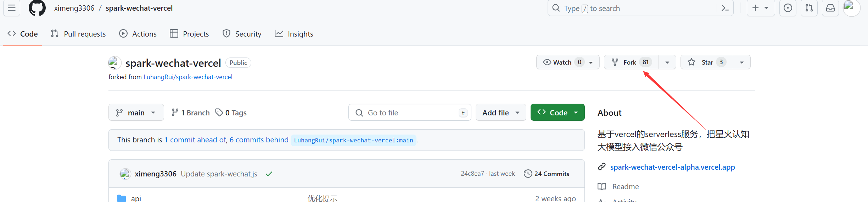
Task: Open the notifications inbox icon
Action: coord(830,8)
